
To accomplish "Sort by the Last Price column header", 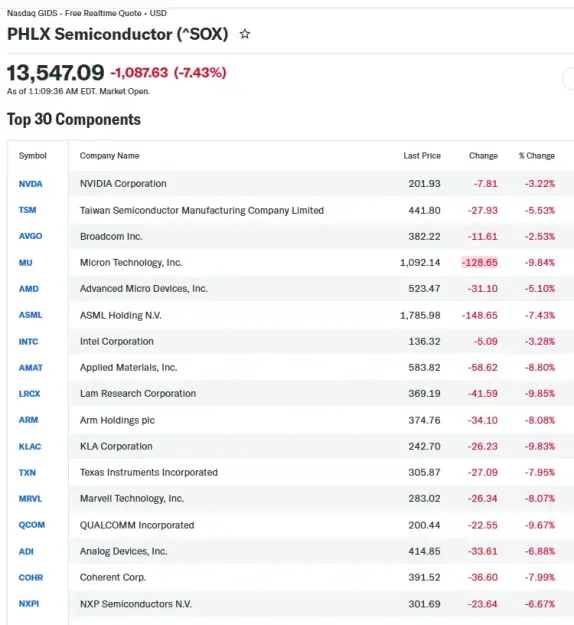I will pos(422,156).
